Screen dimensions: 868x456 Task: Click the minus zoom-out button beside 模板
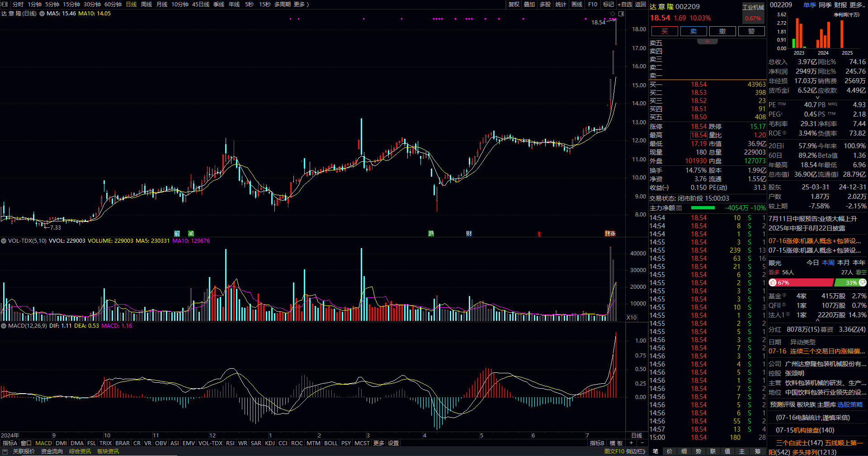point(642,443)
